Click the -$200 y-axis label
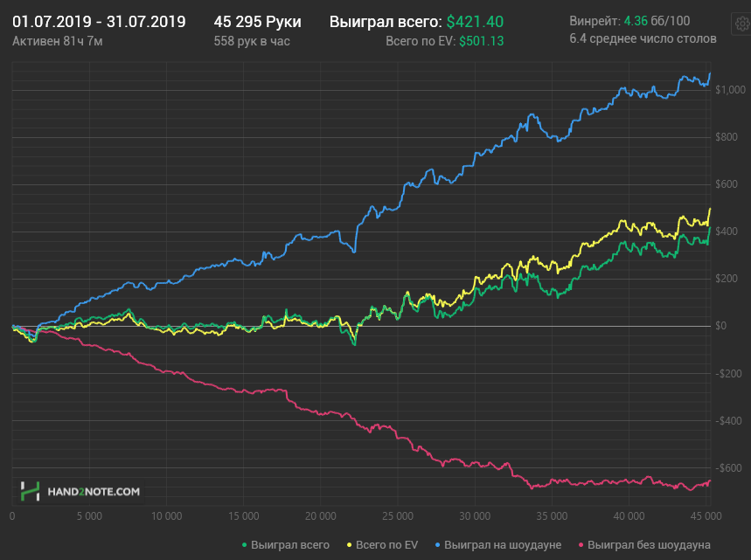This screenshot has width=751, height=560. 728,373
